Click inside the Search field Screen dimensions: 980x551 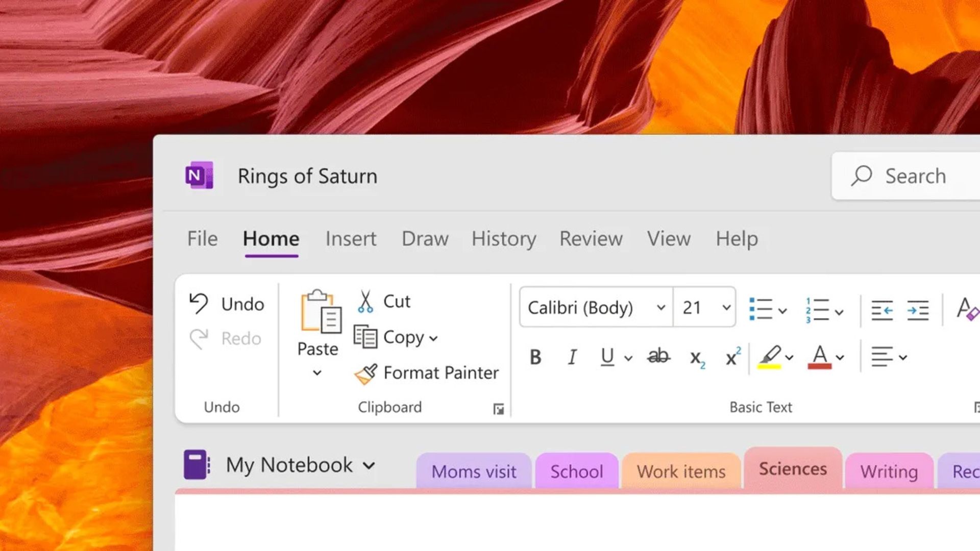tap(914, 176)
